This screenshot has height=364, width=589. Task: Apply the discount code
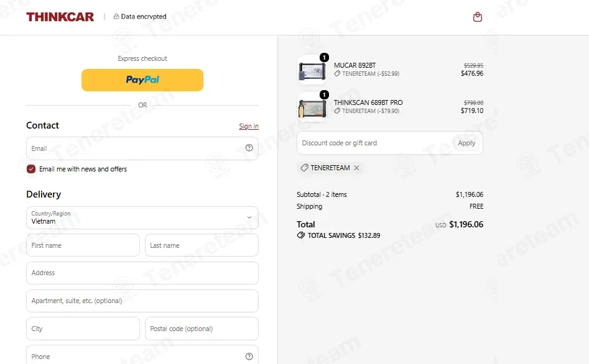(x=466, y=143)
